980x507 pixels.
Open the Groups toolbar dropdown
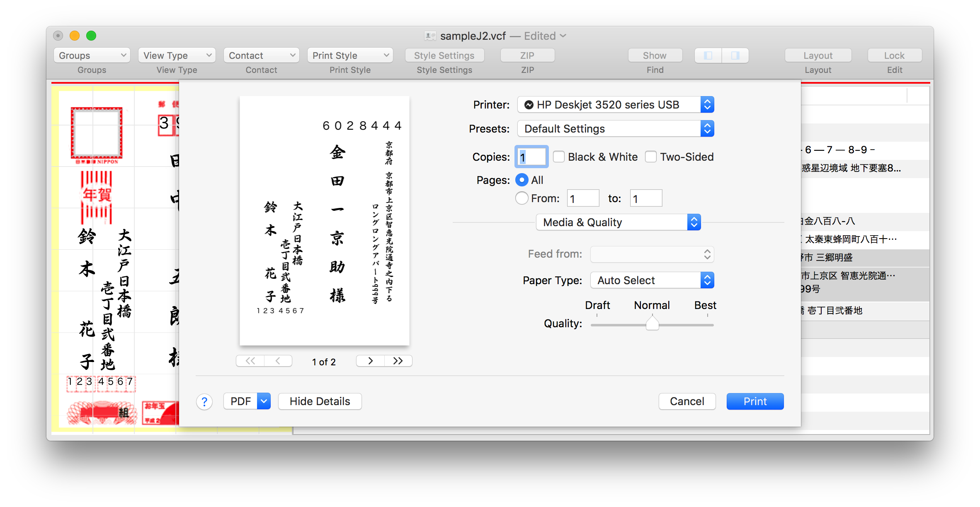92,56
